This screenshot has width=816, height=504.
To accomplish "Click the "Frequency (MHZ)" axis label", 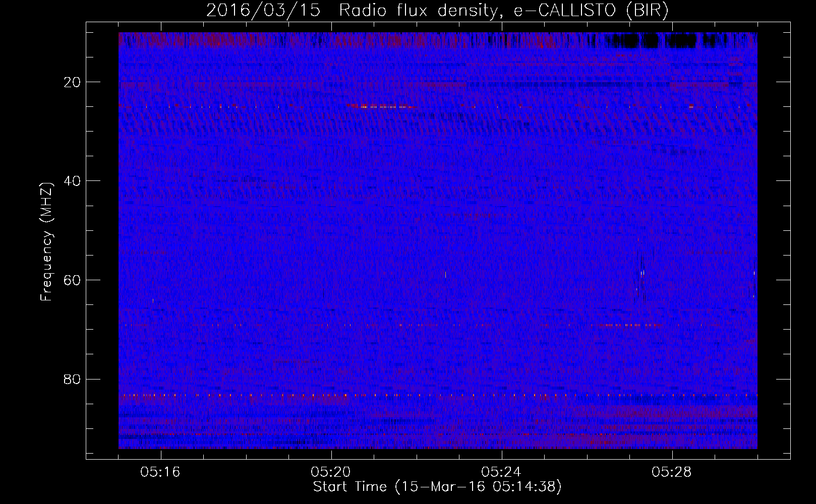I will pos(46,242).
